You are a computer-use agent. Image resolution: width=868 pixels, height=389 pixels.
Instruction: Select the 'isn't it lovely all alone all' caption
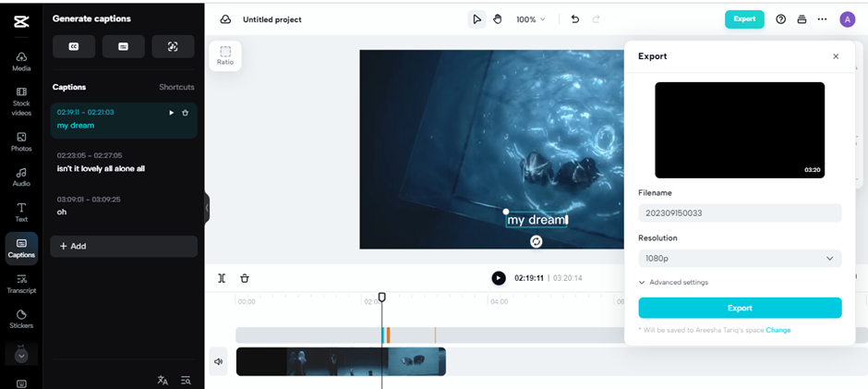coord(124,162)
